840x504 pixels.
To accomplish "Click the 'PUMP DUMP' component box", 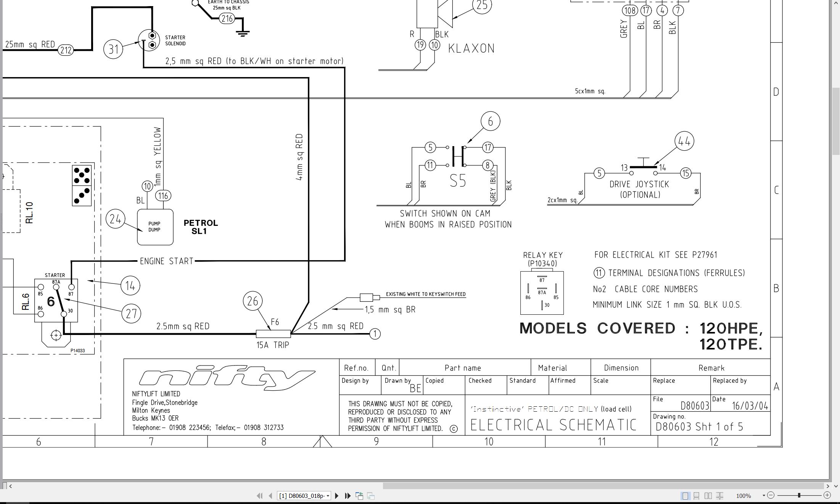I will 155,227.
